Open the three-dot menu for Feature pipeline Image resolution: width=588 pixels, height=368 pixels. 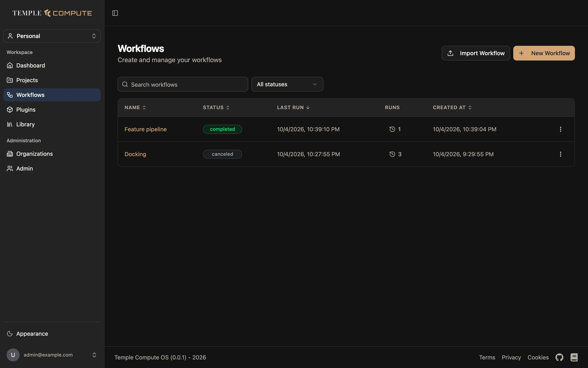click(x=561, y=129)
